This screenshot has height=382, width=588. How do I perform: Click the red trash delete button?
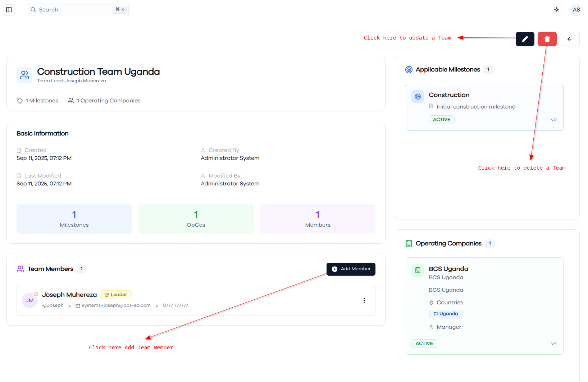[547, 39]
